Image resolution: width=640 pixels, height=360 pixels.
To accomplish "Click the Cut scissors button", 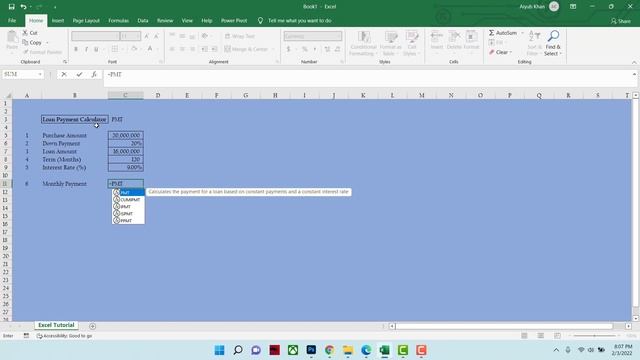I will click(30, 33).
